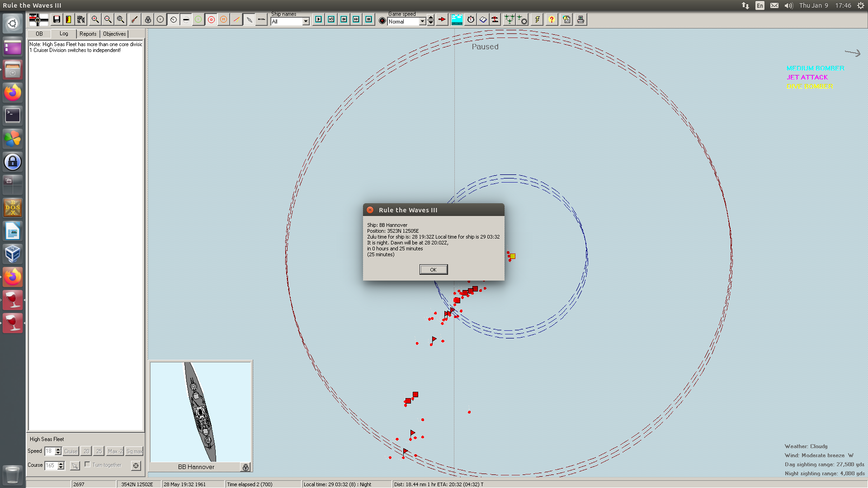Click the exit door icon in toolbar
Screen dimensions: 868x488
click(x=69, y=19)
